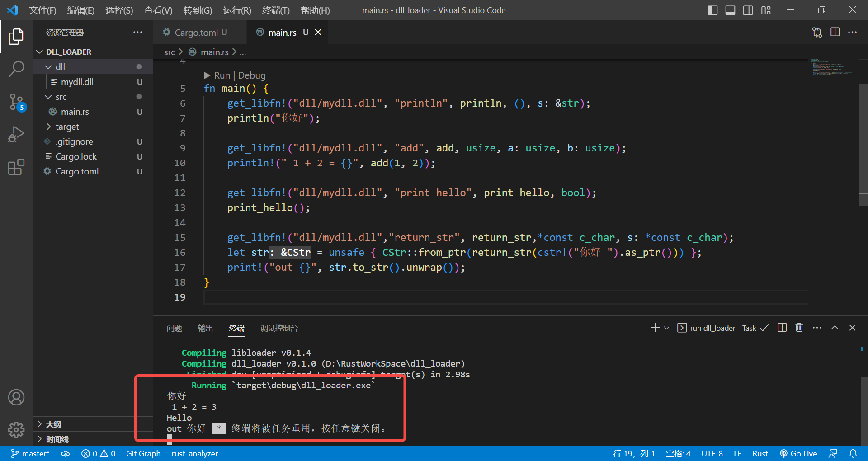
Task: Click the feedback icon in status bar
Action: [x=833, y=454]
